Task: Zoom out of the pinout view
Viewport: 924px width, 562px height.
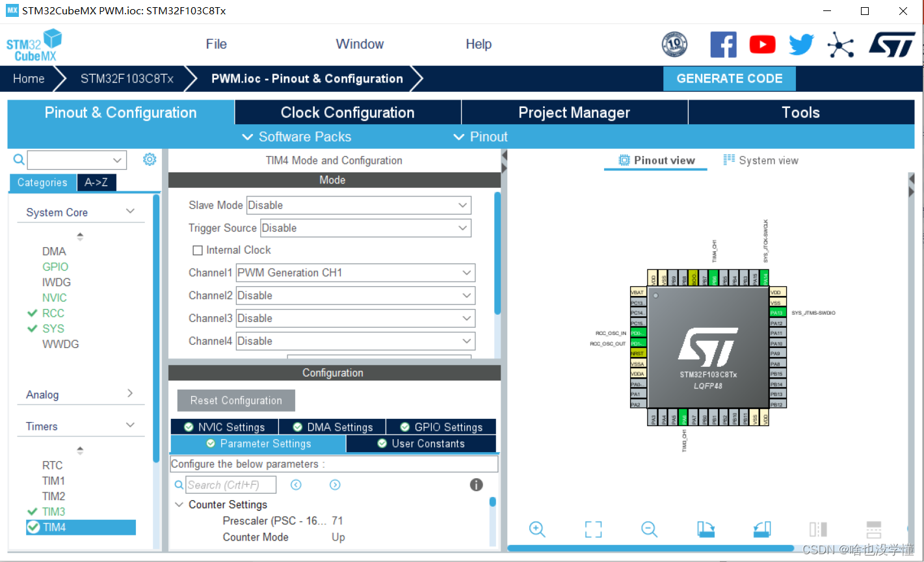Action: (x=650, y=529)
